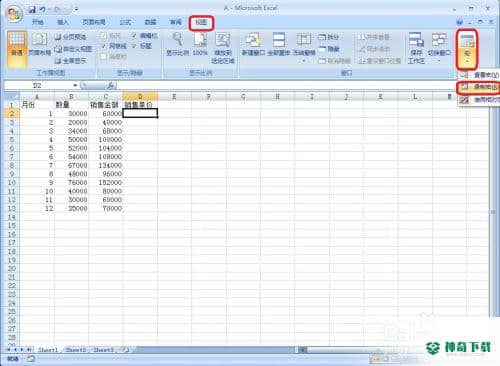Viewport: 500px width, 366px height.
Task: Open the View (视图) ribbon tab
Action: pos(201,23)
